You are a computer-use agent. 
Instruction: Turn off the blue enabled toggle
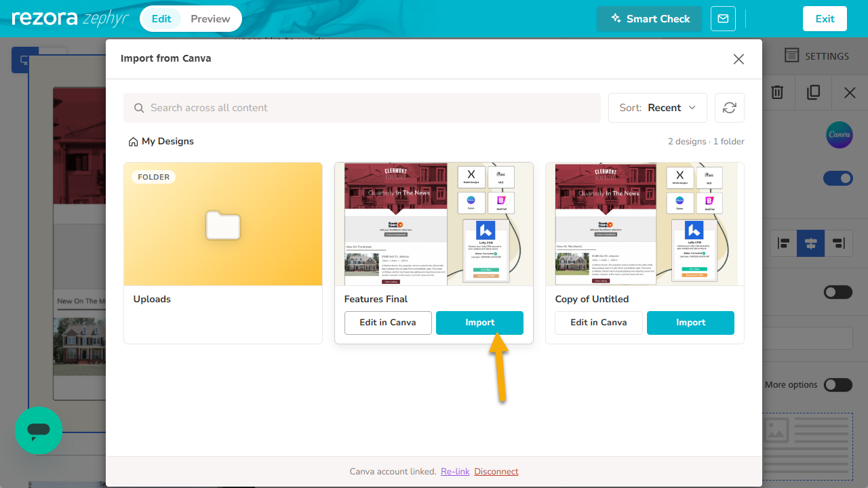coord(838,178)
